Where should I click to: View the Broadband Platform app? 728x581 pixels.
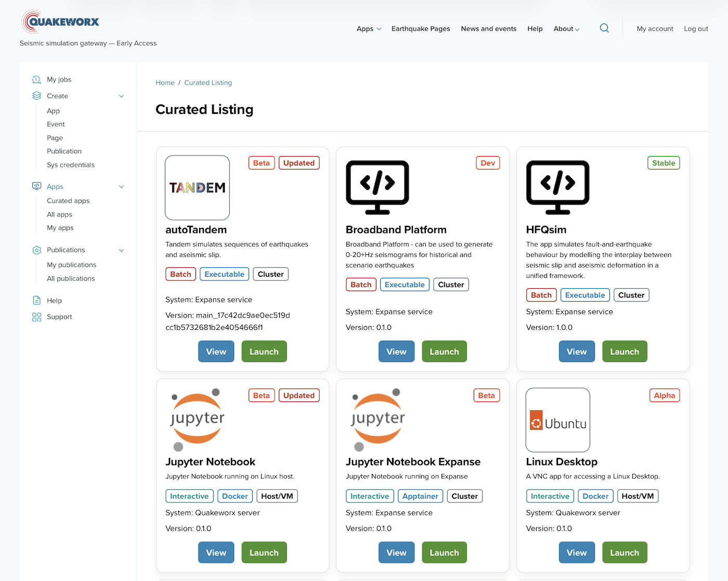[396, 352]
